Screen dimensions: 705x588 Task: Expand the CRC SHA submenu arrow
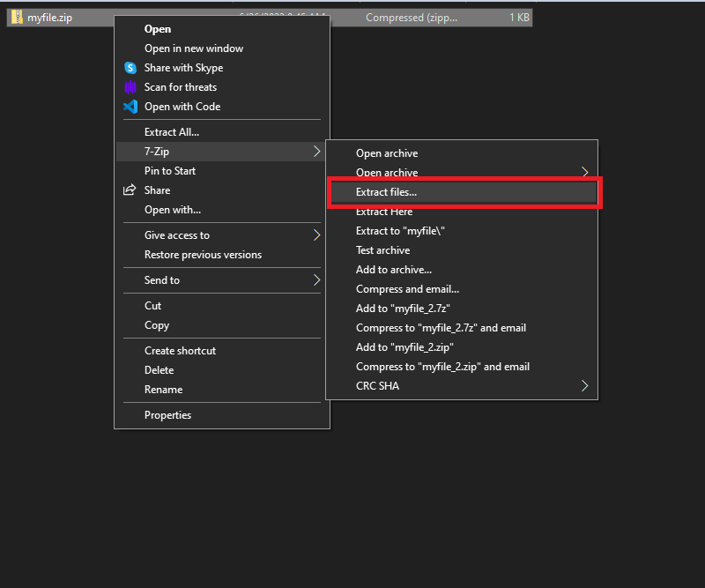point(584,386)
